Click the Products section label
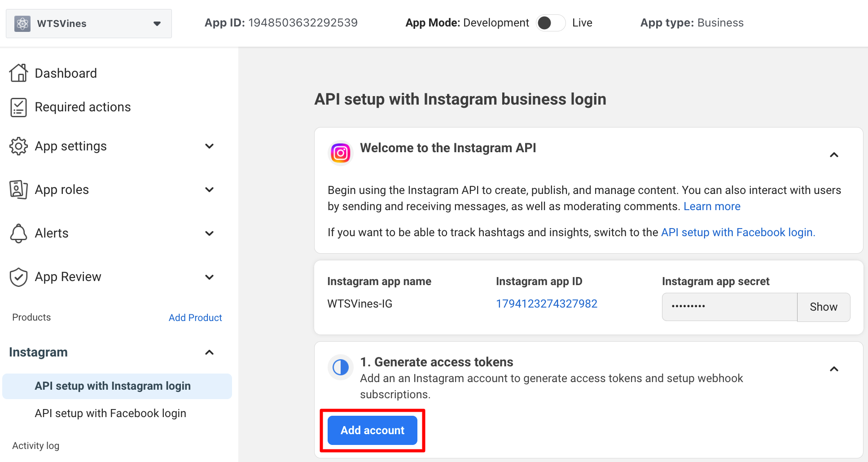 click(31, 317)
